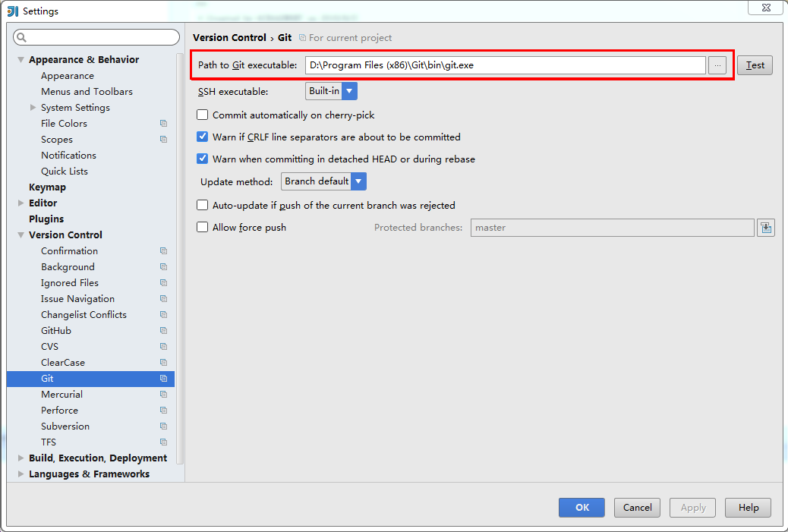This screenshot has width=788, height=532.
Task: Expand Build, Execution, Deployment section
Action: tap(20, 458)
